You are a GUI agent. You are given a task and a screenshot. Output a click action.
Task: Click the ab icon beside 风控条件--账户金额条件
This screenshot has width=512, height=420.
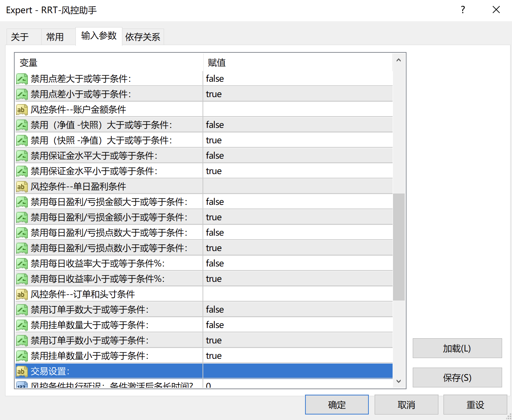point(22,110)
